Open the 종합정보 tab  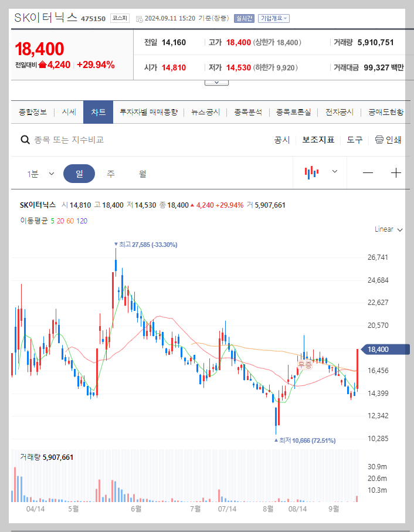[x=33, y=112]
